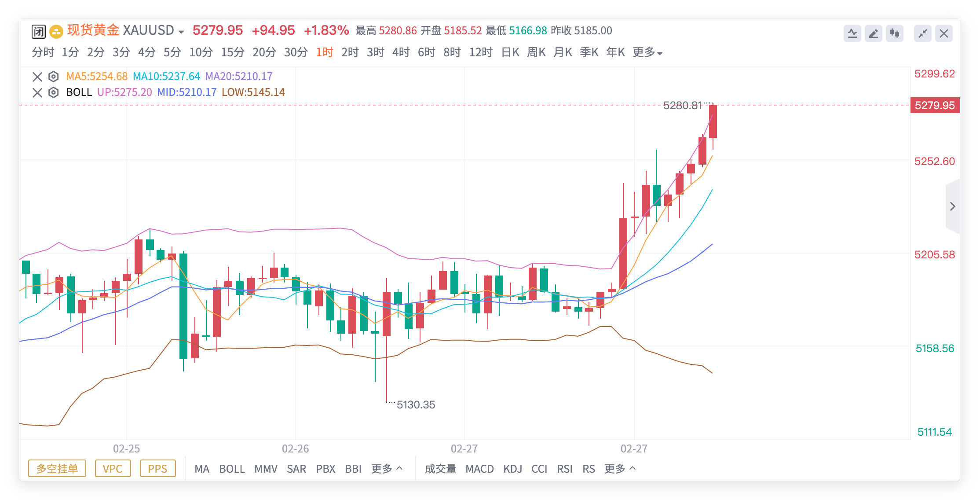Switch to the 日K timeframe tab
This screenshot has width=980, height=500.
(510, 52)
